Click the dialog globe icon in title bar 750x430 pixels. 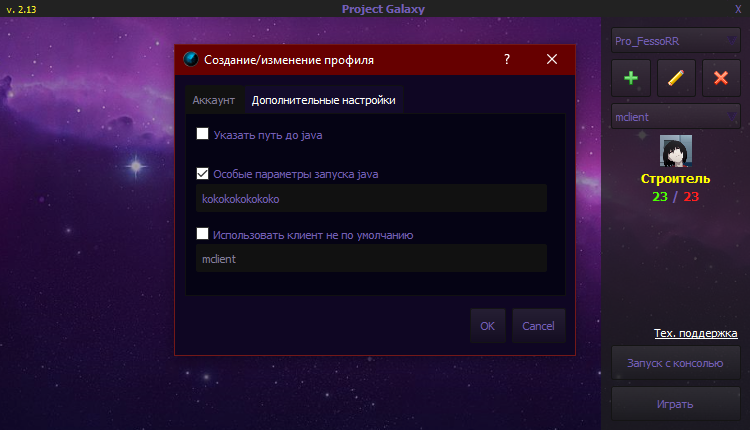190,59
